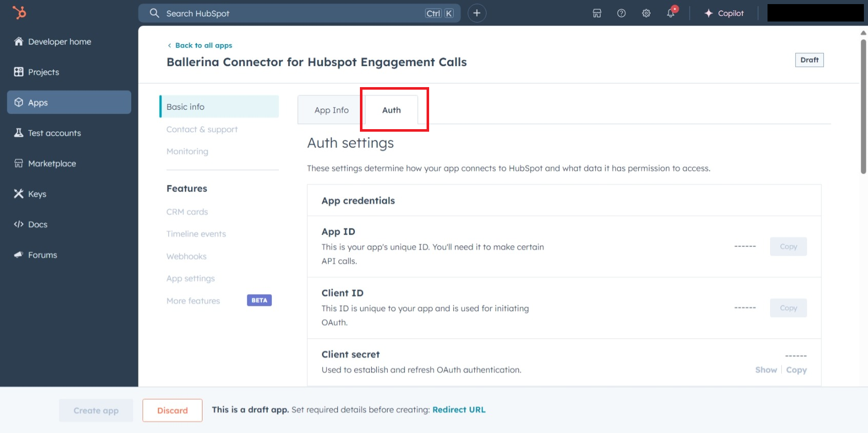This screenshot has width=868, height=433.
Task: Click the Create app button
Action: 96,410
